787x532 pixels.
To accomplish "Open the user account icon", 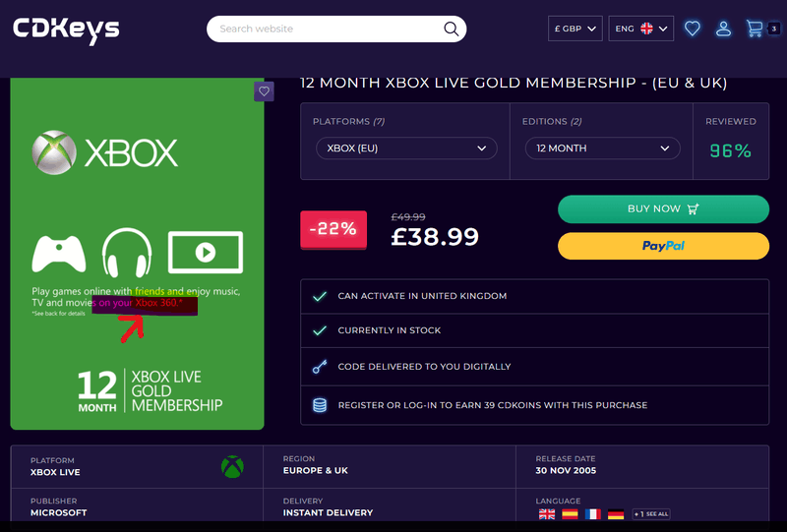I will coord(724,29).
